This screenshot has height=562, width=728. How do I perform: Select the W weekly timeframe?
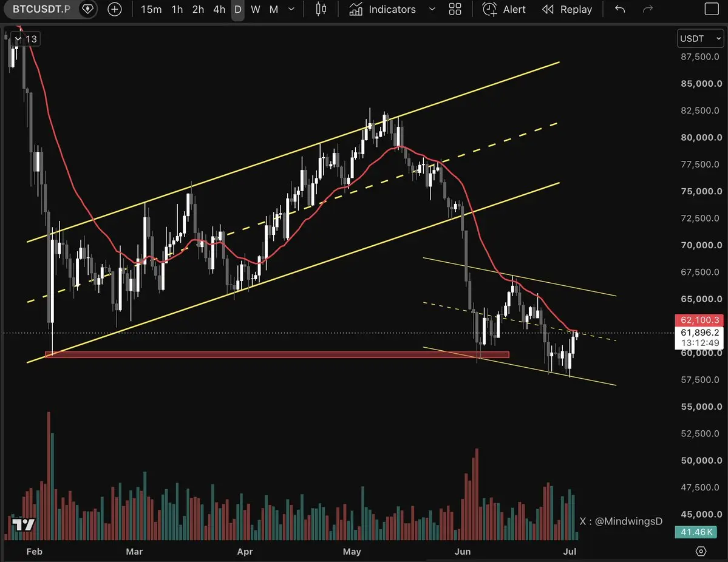256,9
